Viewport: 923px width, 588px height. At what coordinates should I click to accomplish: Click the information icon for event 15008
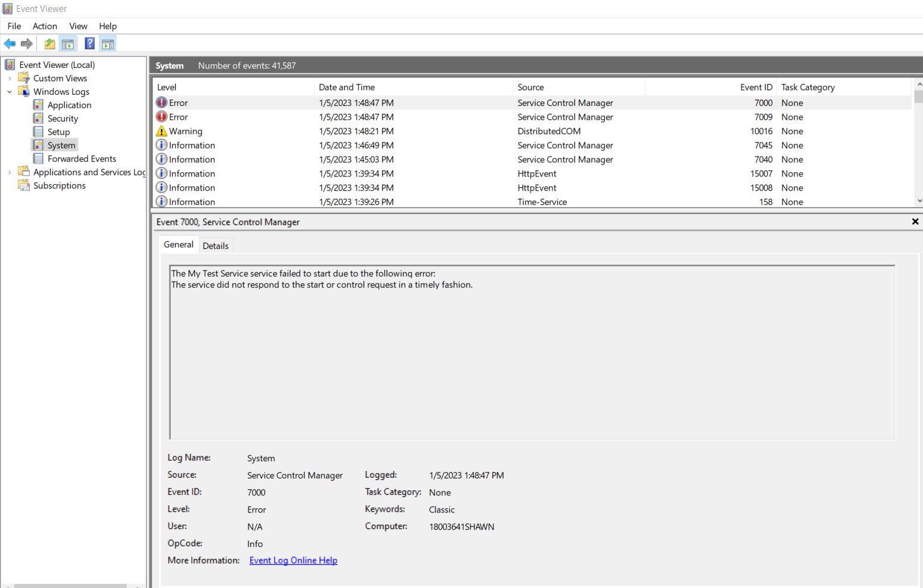click(x=161, y=188)
